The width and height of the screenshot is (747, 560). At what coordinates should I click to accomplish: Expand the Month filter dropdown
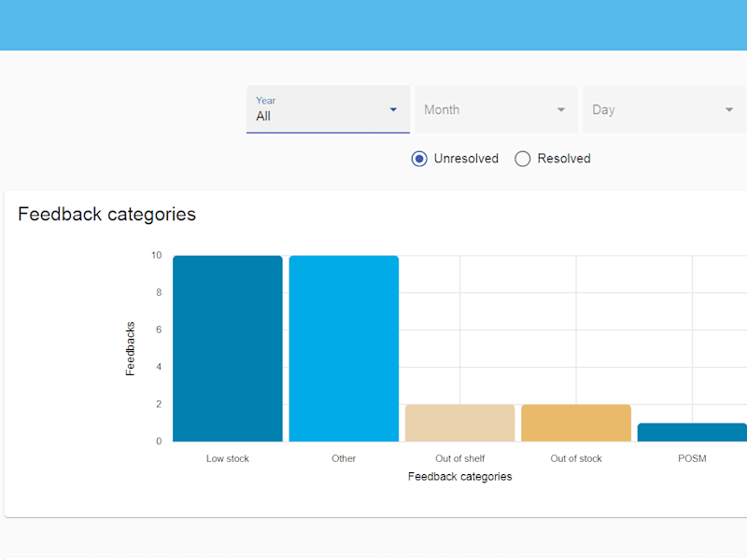pyautogui.click(x=497, y=109)
